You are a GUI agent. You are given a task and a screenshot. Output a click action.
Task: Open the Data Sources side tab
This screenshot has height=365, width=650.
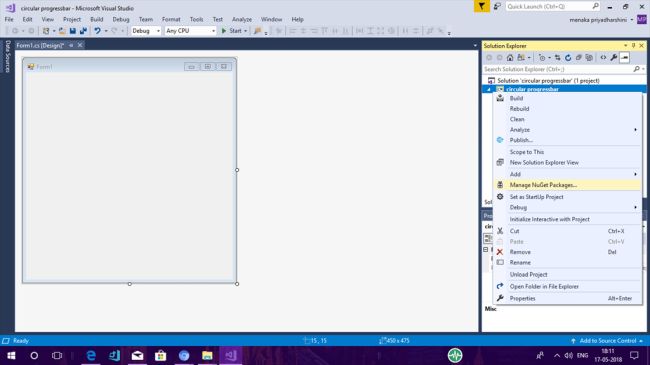tap(7, 56)
